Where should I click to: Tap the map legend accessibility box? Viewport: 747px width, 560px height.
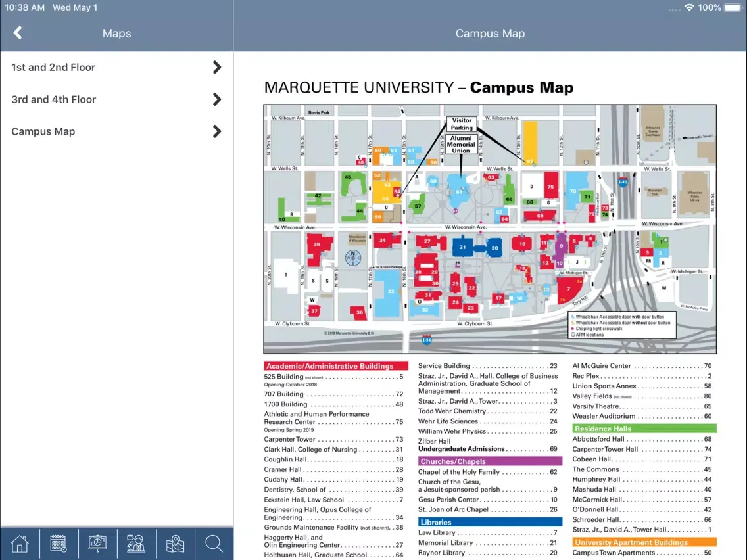pyautogui.click(x=621, y=325)
